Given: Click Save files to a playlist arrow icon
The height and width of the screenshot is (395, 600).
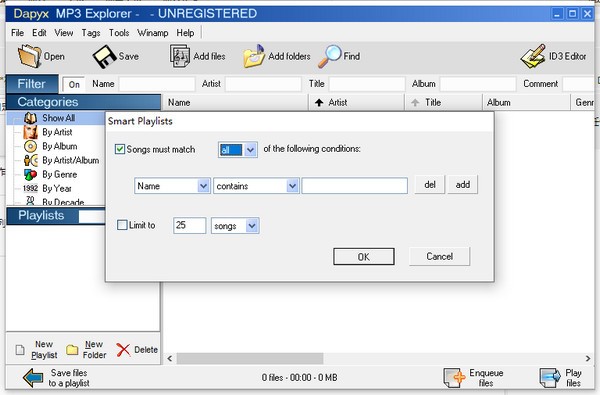Looking at the screenshot, I should [x=33, y=378].
